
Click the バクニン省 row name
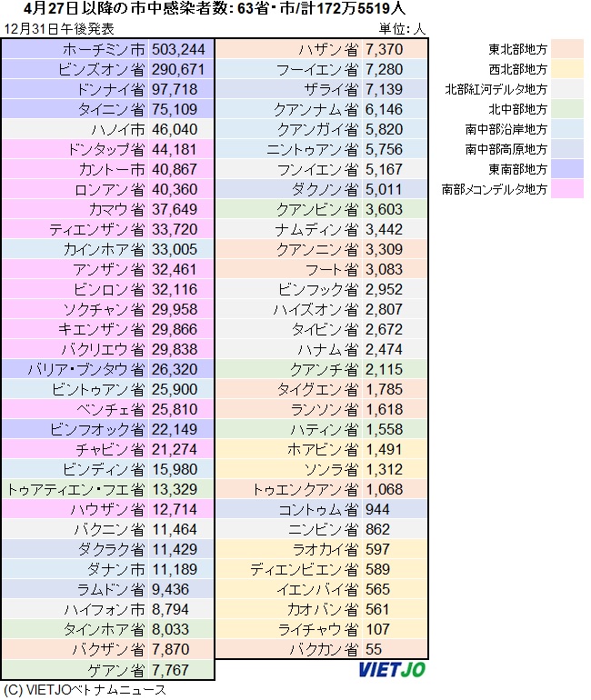coord(109,529)
